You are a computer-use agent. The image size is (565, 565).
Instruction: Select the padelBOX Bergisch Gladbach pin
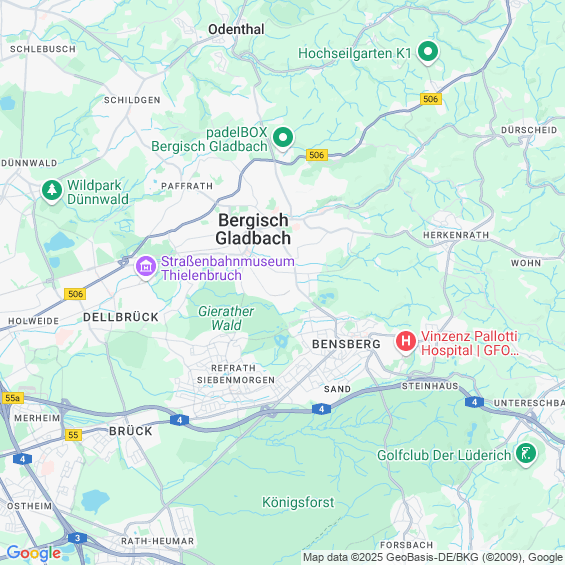283,138
